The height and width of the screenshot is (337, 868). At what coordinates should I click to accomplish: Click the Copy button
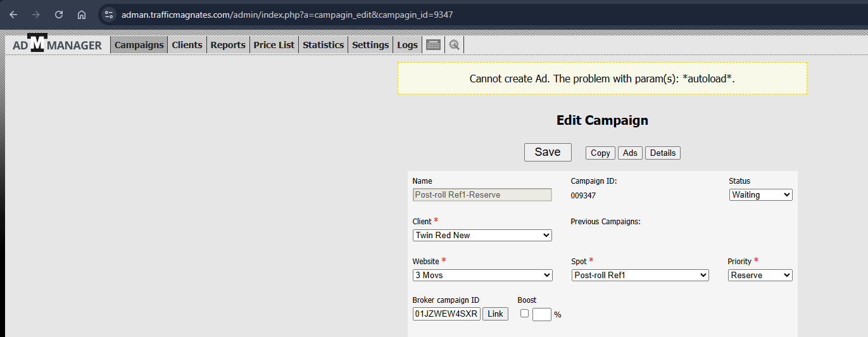600,153
